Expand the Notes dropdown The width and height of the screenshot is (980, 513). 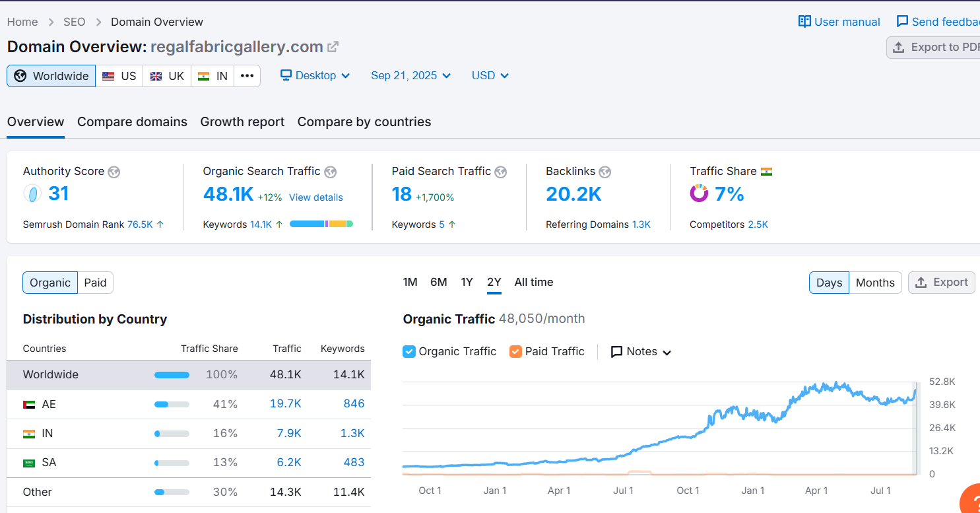(641, 351)
